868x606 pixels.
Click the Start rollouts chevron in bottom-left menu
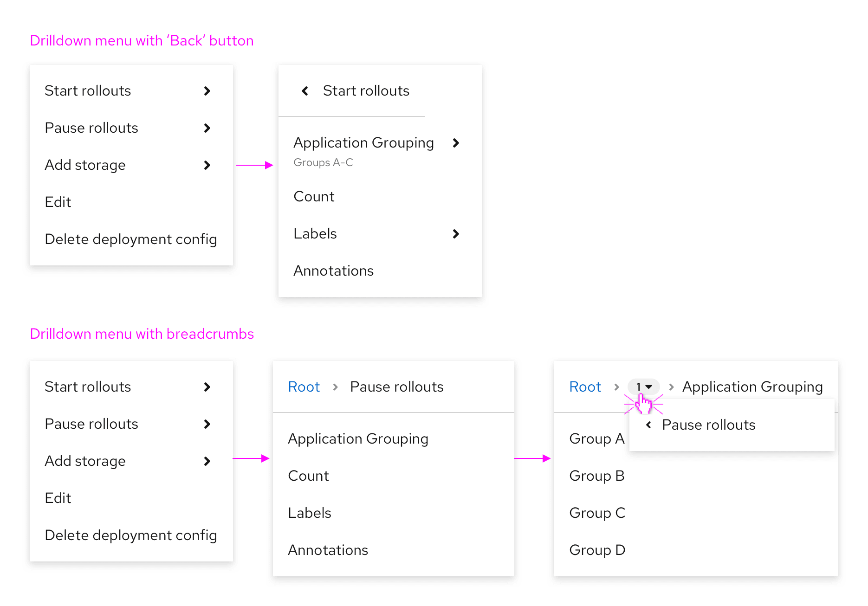click(207, 387)
